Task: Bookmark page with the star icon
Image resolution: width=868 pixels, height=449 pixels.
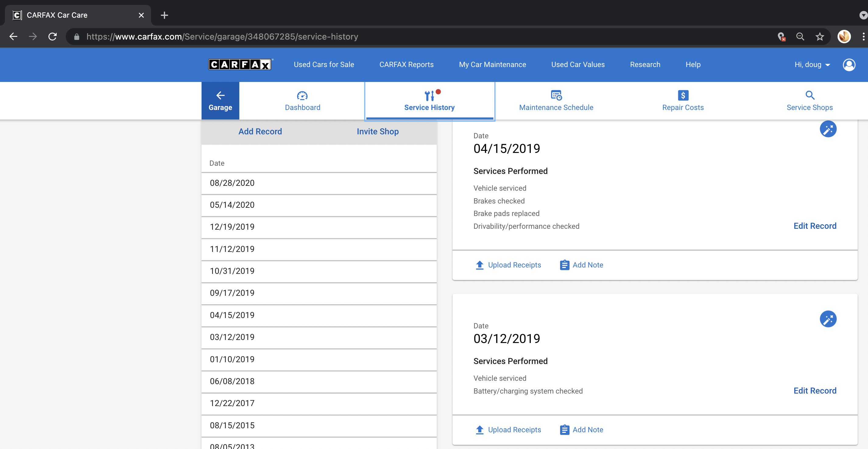Action: point(820,37)
